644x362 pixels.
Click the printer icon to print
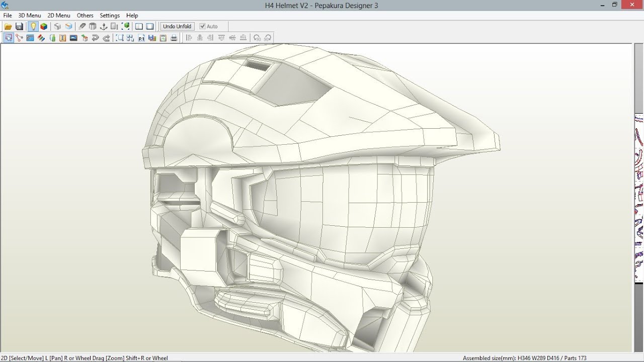coord(174,38)
